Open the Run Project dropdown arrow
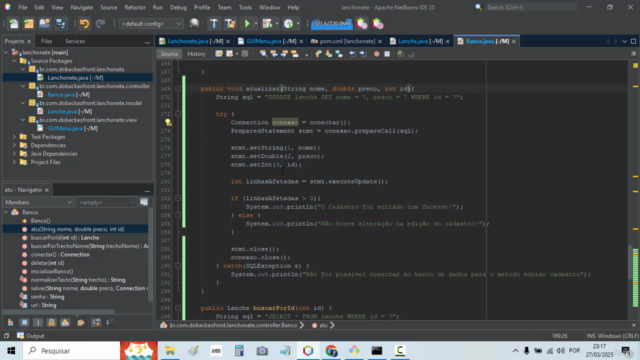640x360 pixels. pyautogui.click(x=256, y=24)
